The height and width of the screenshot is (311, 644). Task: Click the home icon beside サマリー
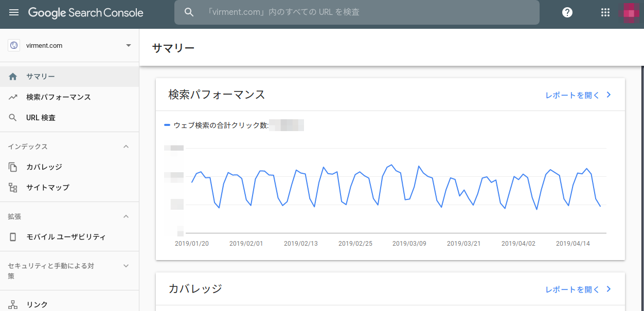pos(13,77)
